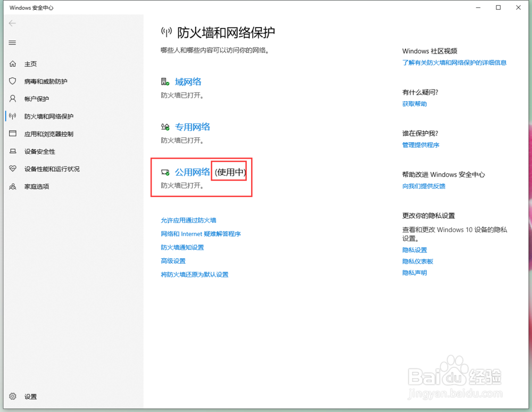
Task: Go to 应用和浏览器控制
Action: (x=49, y=134)
